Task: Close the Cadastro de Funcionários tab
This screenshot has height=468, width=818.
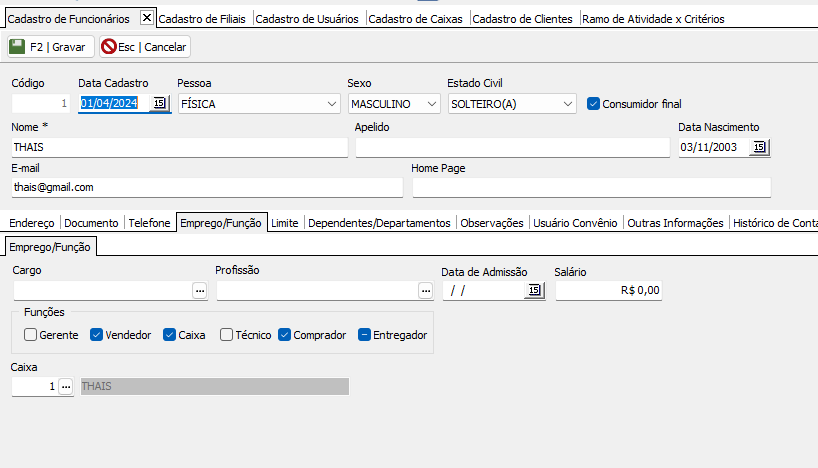Action: [x=146, y=18]
